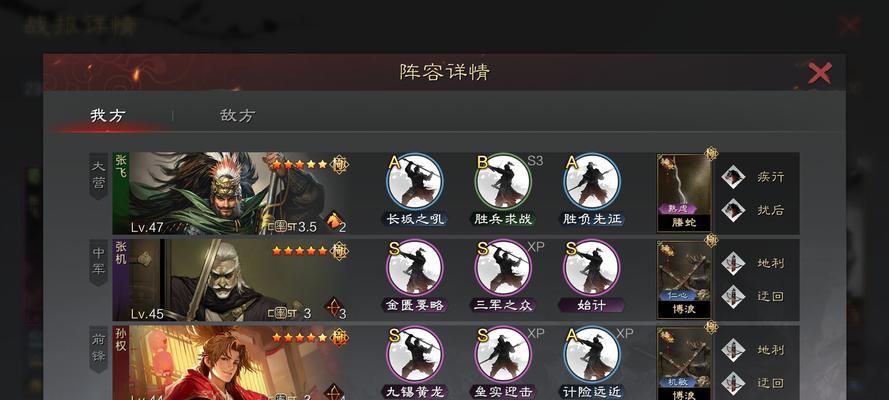Tap the 始计 skill icon
The image size is (889, 400).
[x=592, y=268]
